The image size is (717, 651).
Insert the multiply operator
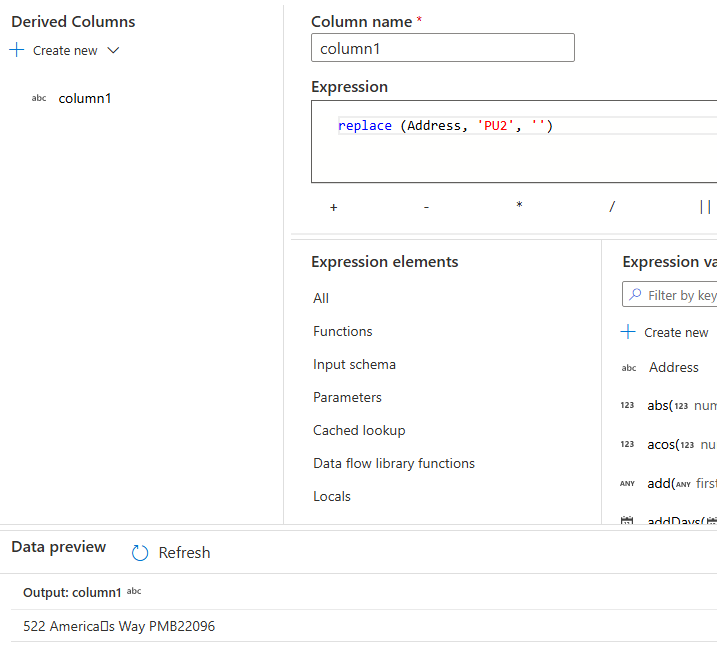click(x=519, y=207)
